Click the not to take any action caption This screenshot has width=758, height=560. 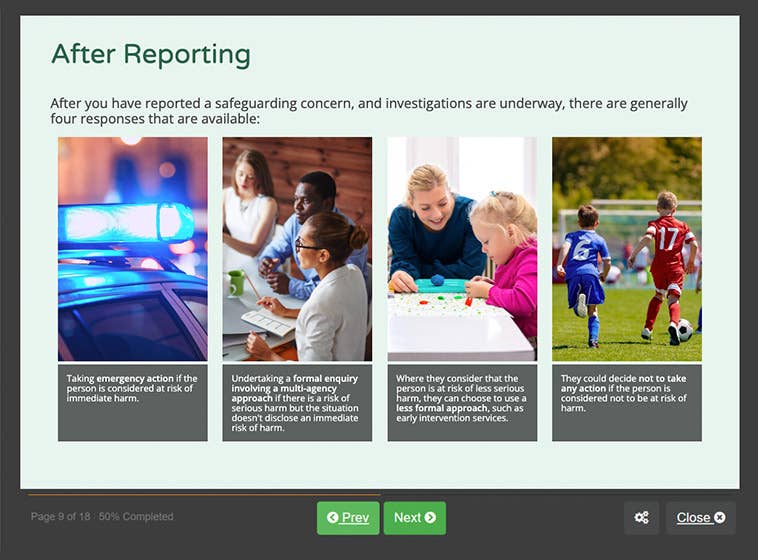pyautogui.click(x=627, y=402)
